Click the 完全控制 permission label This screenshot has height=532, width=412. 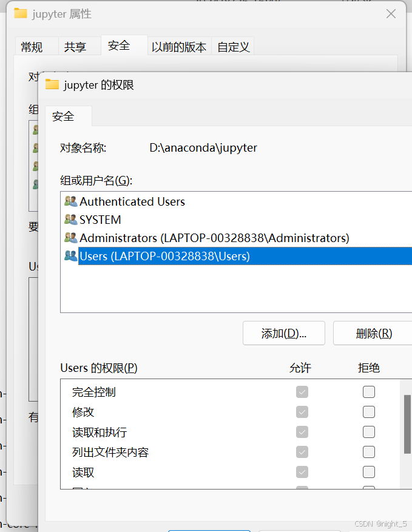point(93,392)
